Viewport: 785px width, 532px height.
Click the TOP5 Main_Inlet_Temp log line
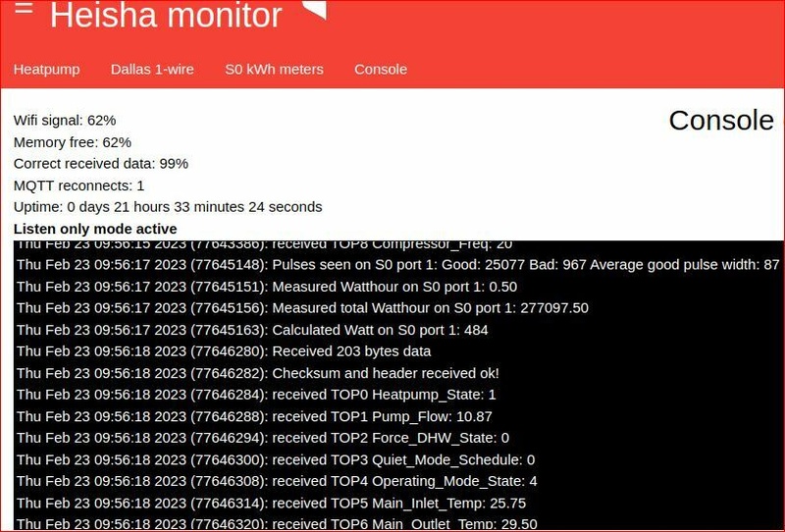272,504
